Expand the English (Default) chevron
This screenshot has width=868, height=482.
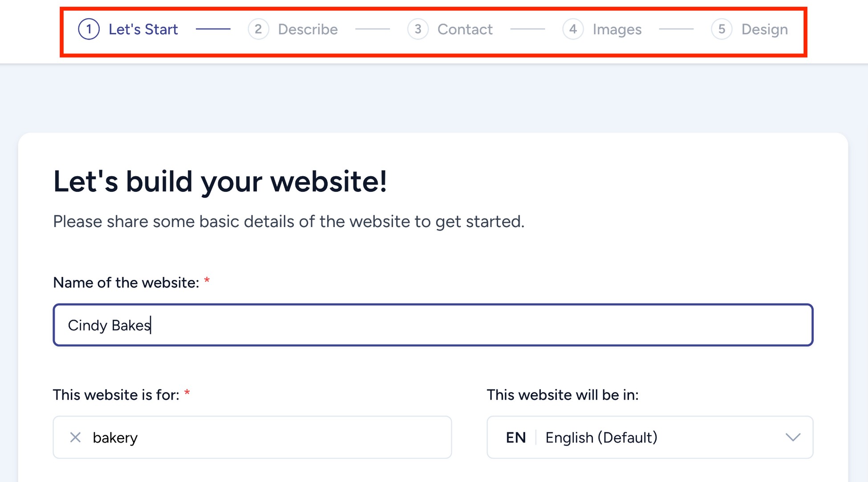792,437
